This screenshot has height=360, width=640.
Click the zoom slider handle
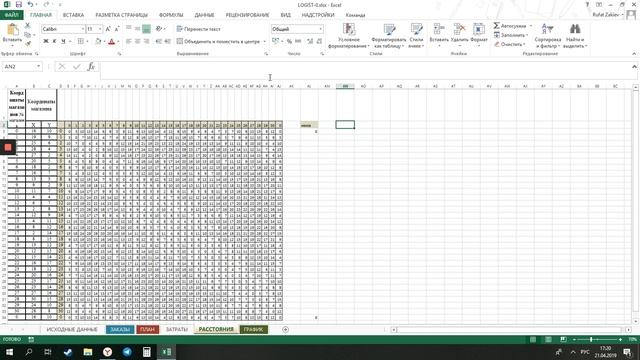pos(591,340)
